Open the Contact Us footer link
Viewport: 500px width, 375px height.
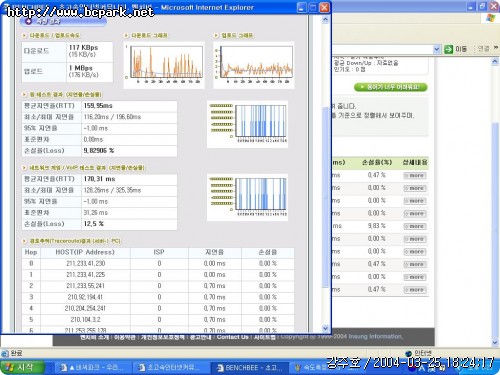coord(232,337)
